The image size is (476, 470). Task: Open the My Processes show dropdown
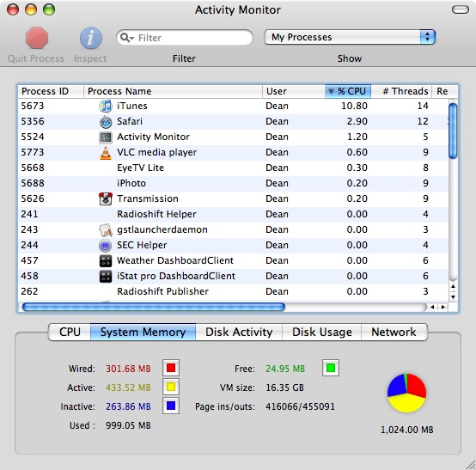[350, 37]
